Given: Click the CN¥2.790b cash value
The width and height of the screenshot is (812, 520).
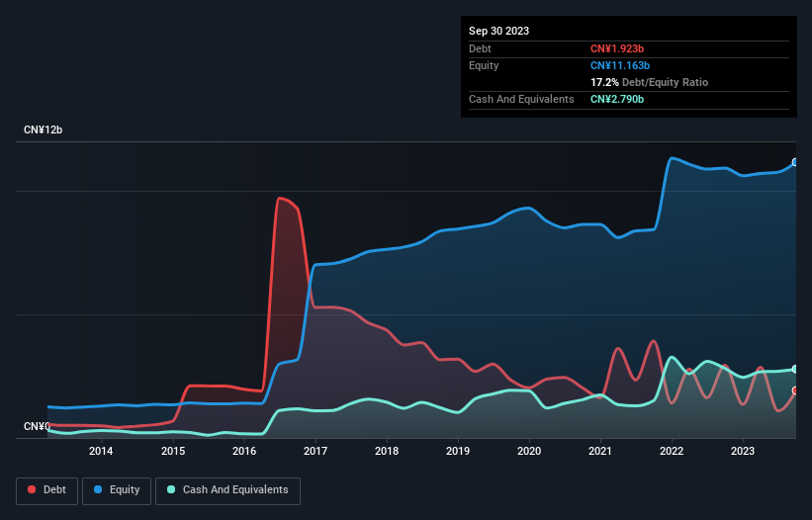Looking at the screenshot, I should point(617,99).
